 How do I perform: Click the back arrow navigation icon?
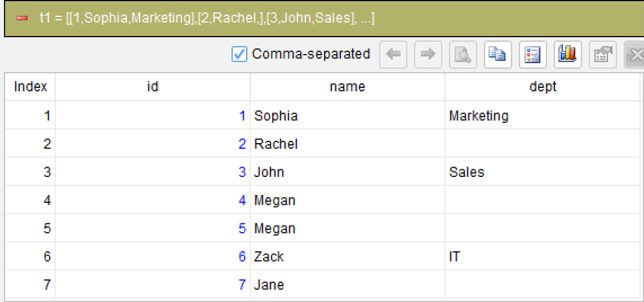point(393,54)
